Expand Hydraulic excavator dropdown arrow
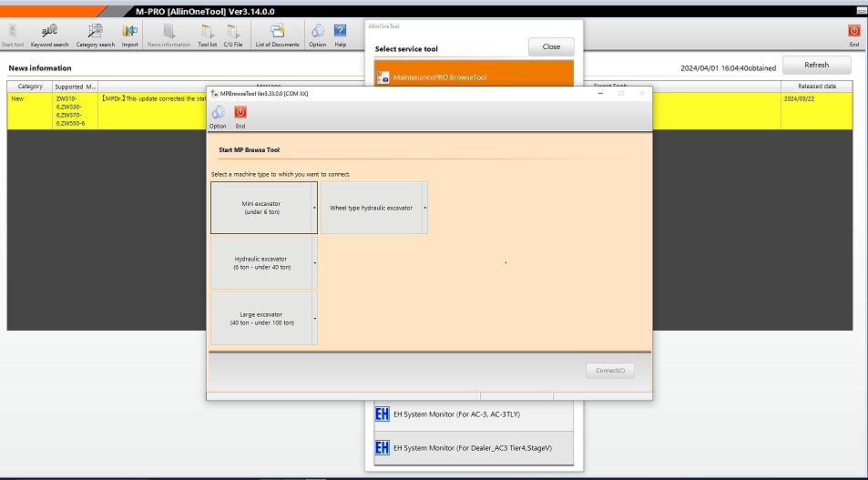 pyautogui.click(x=315, y=263)
